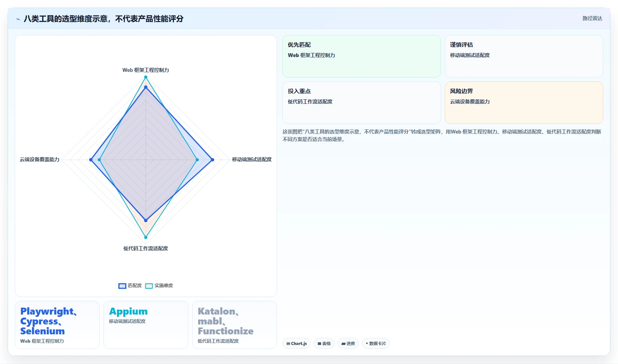The width and height of the screenshot is (618, 364).
Task: Select the Appium card
Action: [146, 325]
